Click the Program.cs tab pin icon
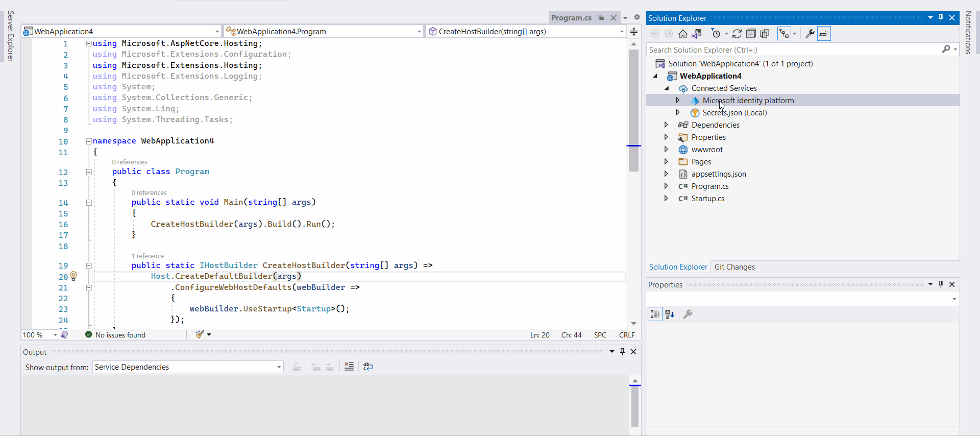This screenshot has width=980, height=436. [601, 18]
